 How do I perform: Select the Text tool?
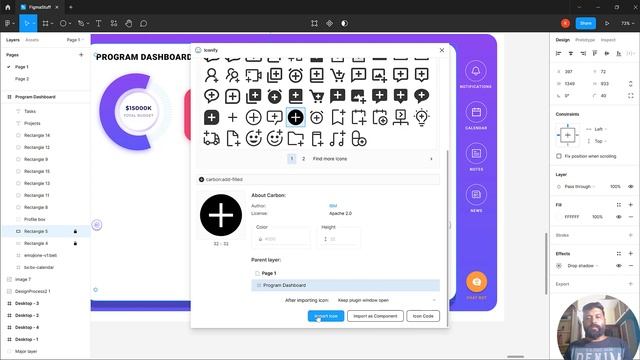[x=98, y=23]
